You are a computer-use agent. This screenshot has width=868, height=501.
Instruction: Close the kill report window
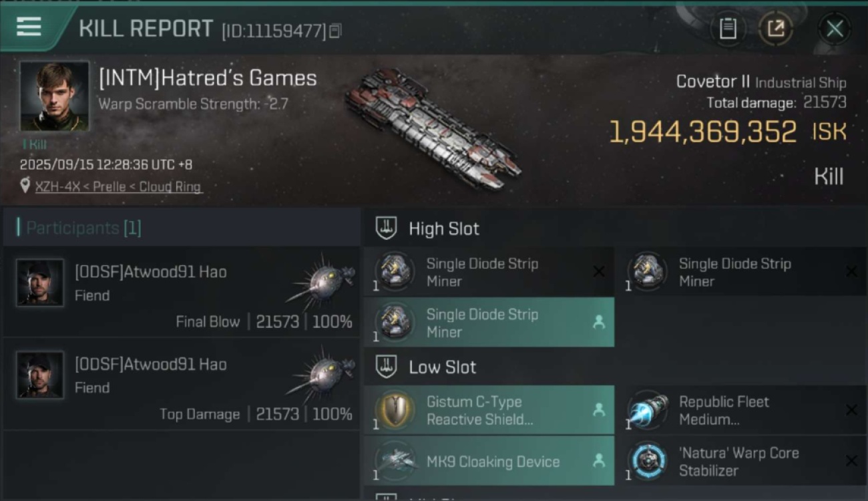834,29
